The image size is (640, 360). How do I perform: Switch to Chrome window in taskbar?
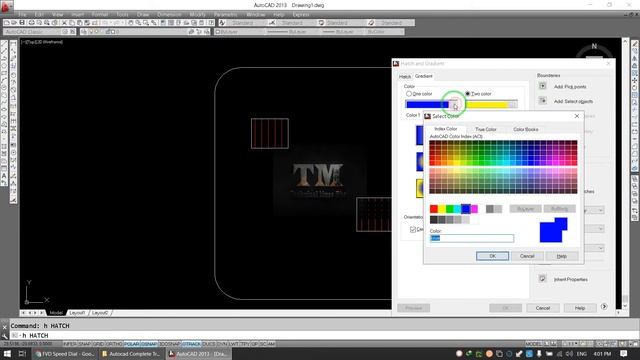pos(65,354)
